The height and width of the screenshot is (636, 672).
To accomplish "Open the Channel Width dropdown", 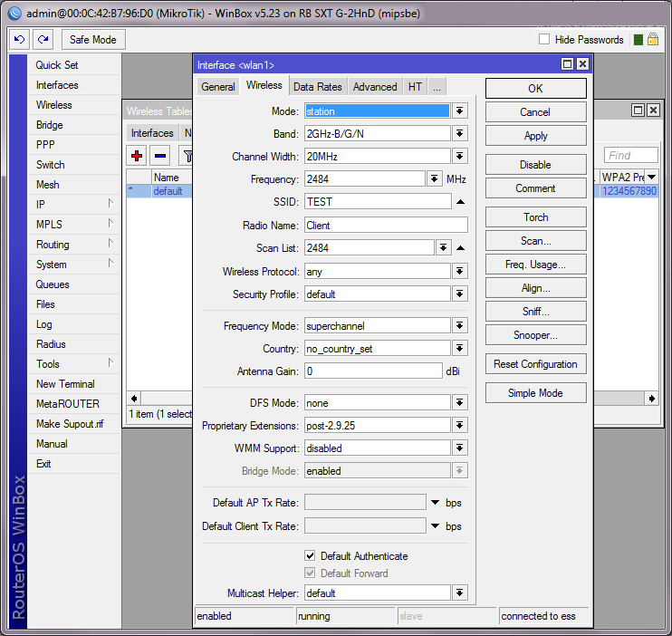I will click(x=459, y=156).
